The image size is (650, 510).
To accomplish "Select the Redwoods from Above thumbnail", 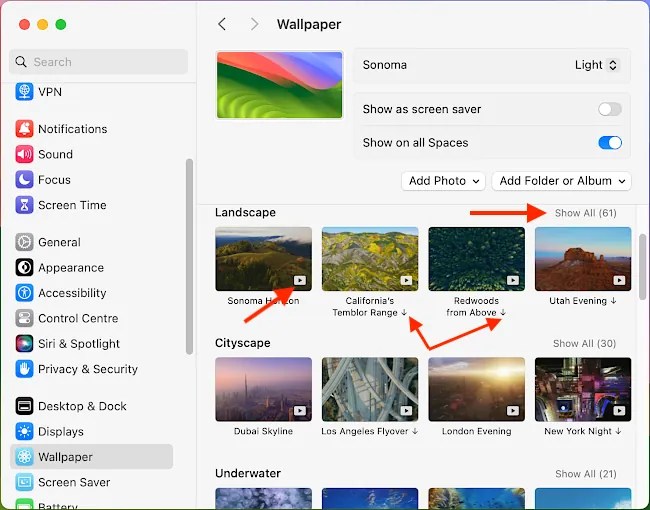I will 476,259.
